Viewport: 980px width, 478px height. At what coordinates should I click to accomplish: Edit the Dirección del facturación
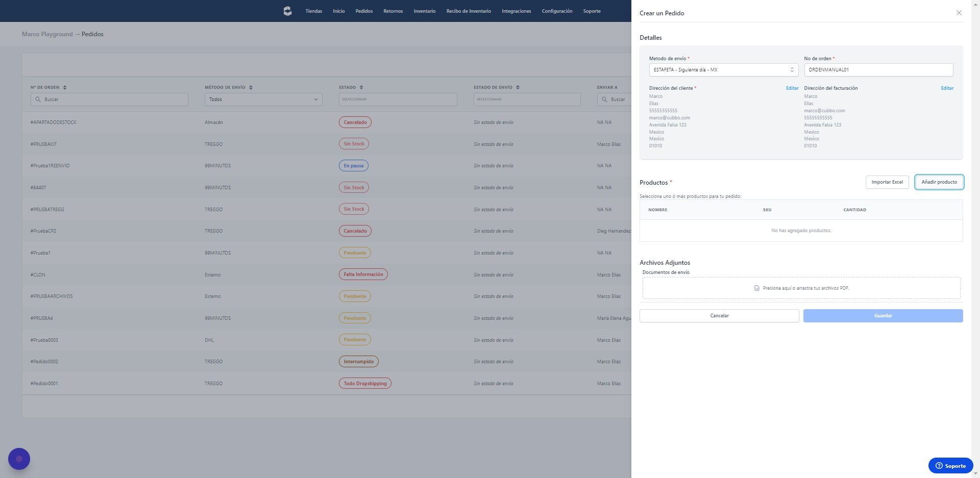click(x=947, y=88)
